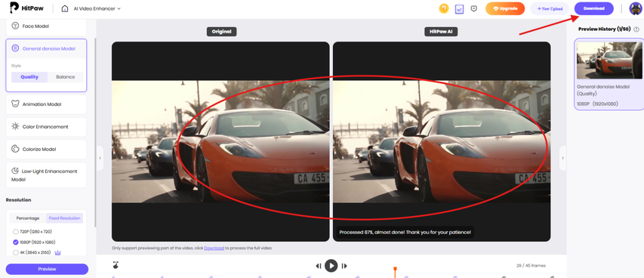Select the Low-Light Enhancement Model option
This screenshot has height=278, width=644.
pos(46,175)
